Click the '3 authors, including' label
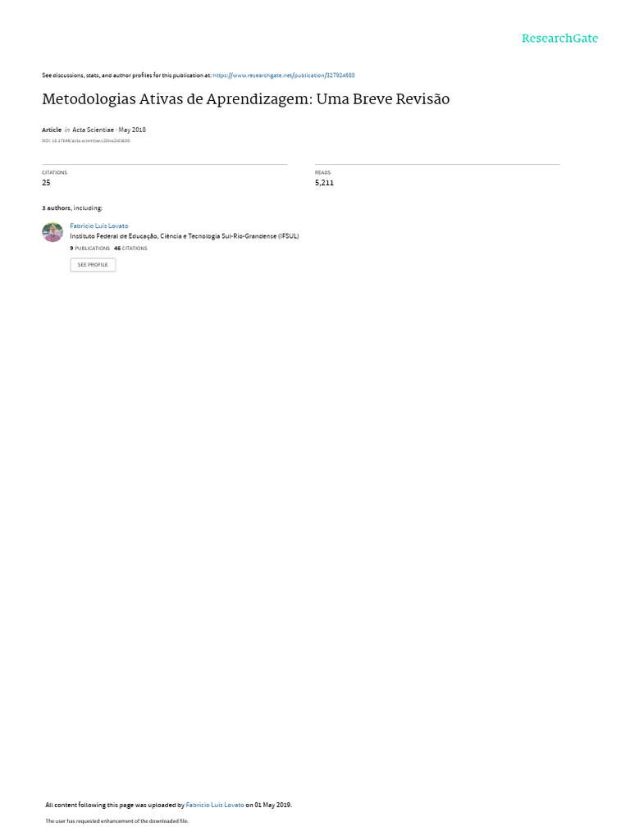The image size is (630, 840). tap(72, 208)
